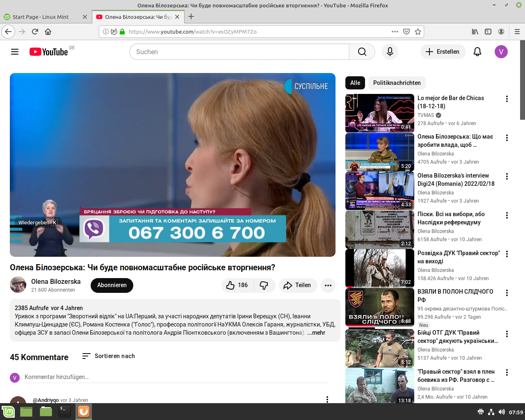Open the three-dot more actions below video
Image resolution: width=525 pixels, height=420 pixels.
coord(328,285)
